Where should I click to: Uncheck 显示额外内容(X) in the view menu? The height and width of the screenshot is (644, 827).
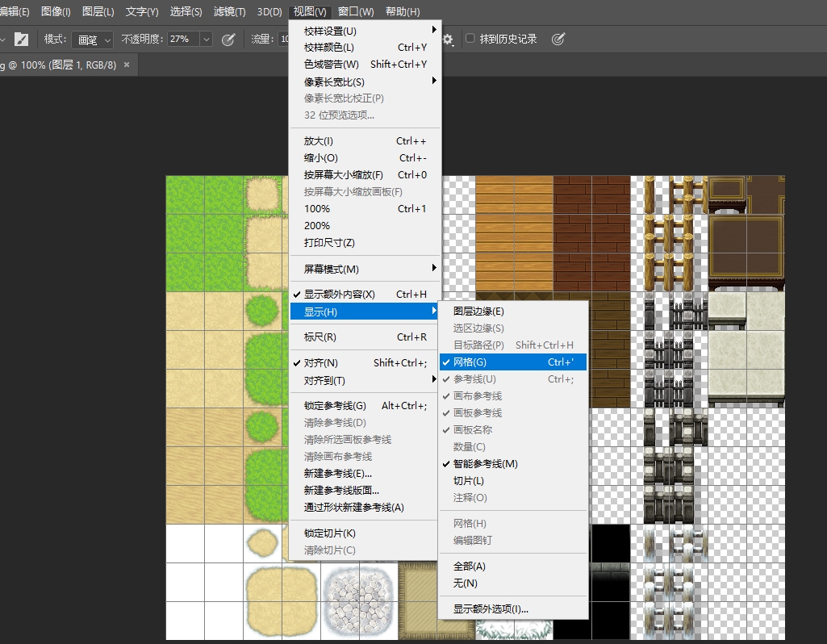[365, 295]
